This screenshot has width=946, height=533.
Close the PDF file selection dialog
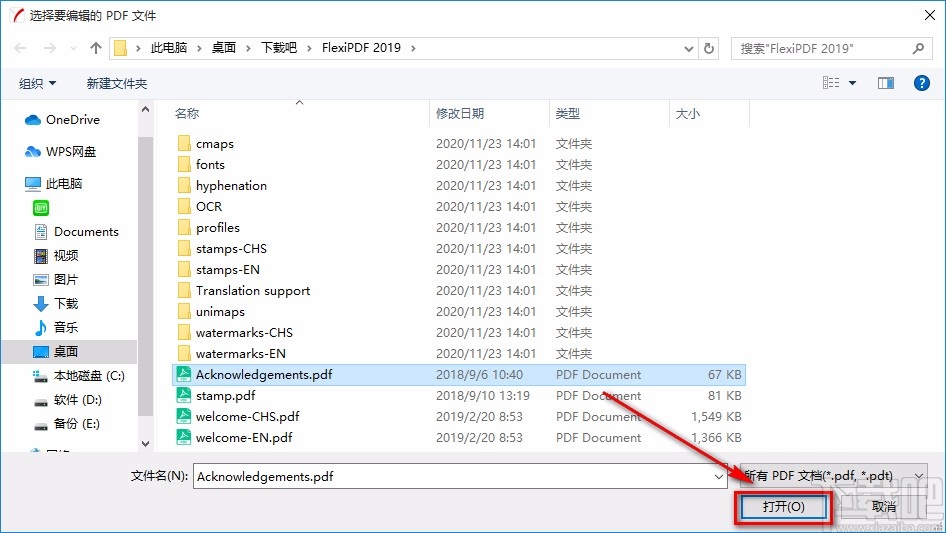pos(930,15)
